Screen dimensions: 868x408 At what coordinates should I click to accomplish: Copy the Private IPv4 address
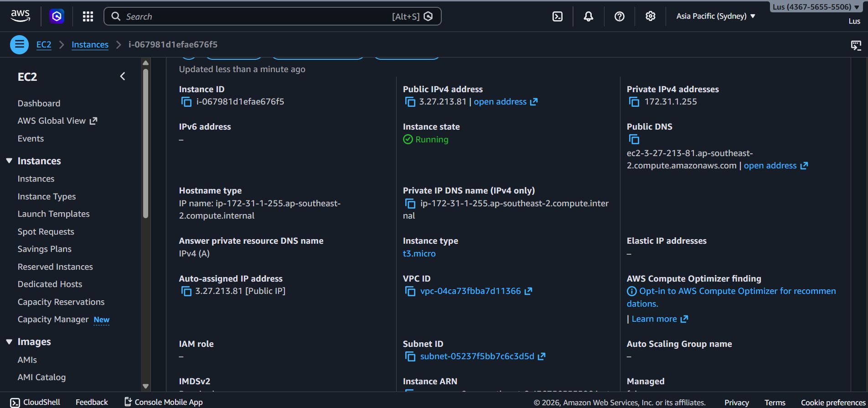634,102
